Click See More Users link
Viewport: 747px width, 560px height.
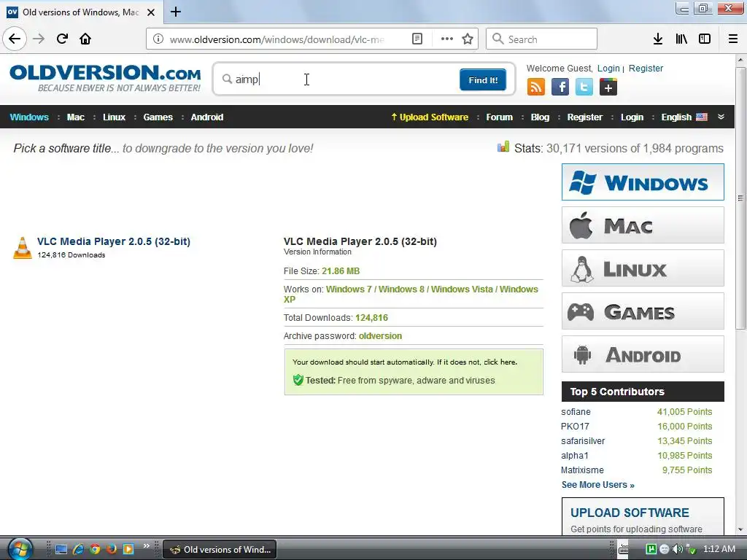pyautogui.click(x=598, y=485)
